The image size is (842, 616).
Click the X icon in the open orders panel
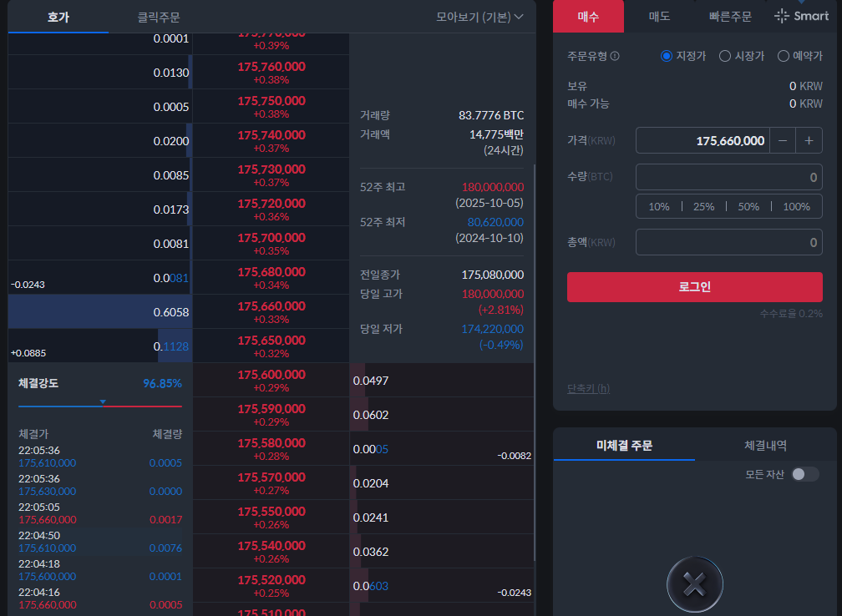[695, 584]
